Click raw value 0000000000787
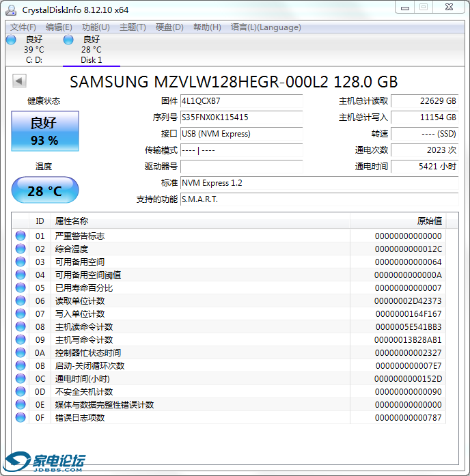470x476 pixels. [409, 418]
